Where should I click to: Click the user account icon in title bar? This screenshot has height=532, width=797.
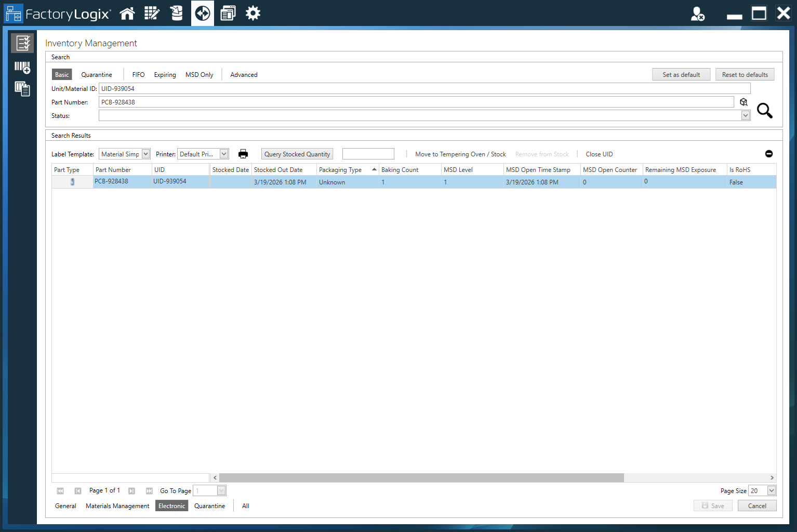pyautogui.click(x=698, y=14)
